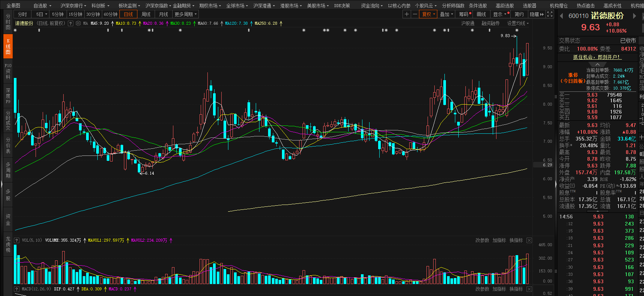Toggle 融资融券 overlay
This screenshot has height=296, width=644.
tap(490, 23)
